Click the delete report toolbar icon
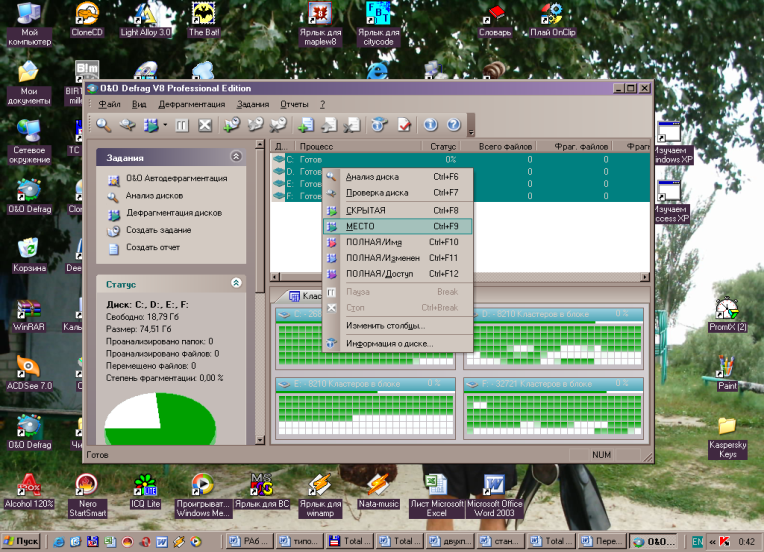The height and width of the screenshot is (552, 764). 352,125
